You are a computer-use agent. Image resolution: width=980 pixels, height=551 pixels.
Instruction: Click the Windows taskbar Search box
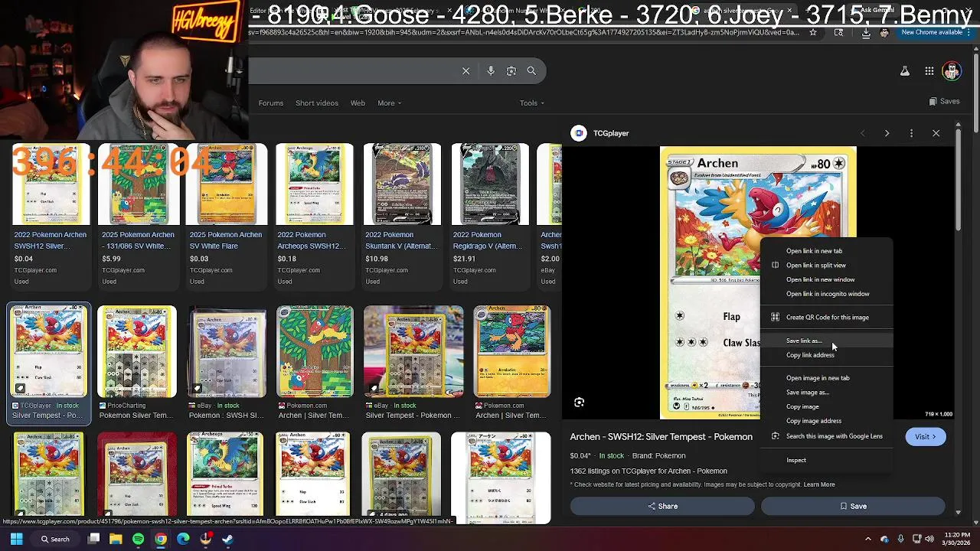[57, 539]
